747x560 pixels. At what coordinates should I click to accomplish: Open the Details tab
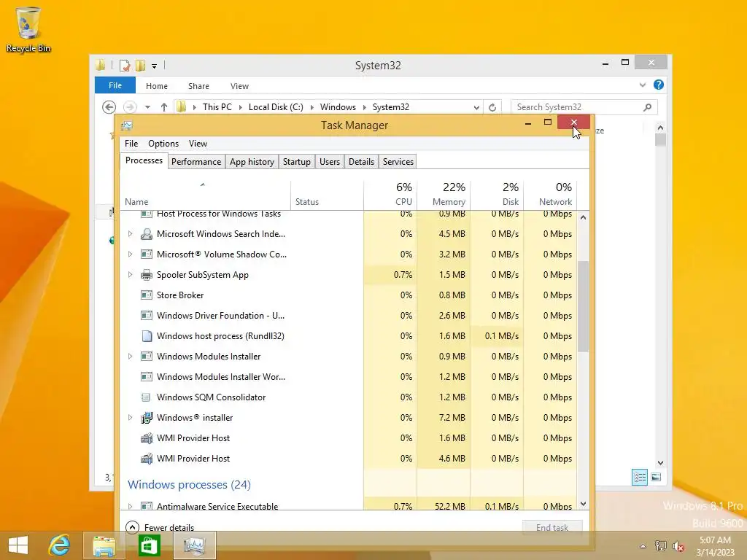click(362, 161)
